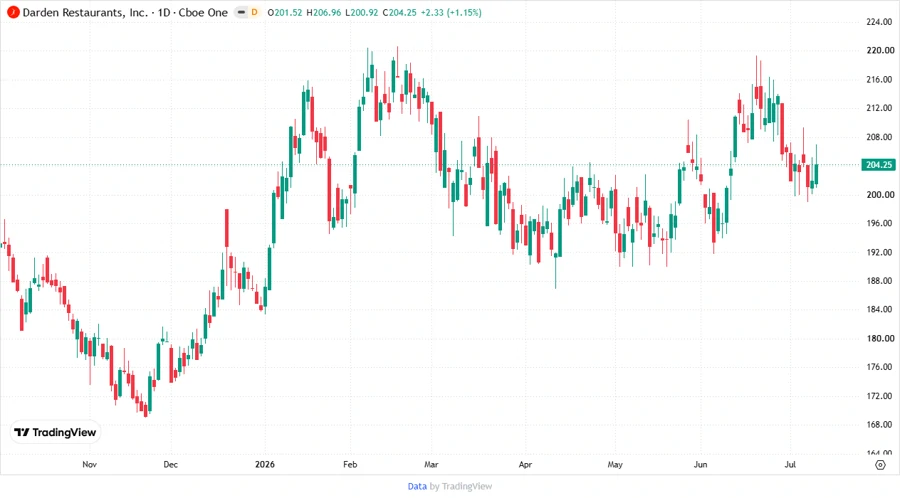Viewport: 900px width, 498px height.
Task: Click the green 204.25 current price label
Action: click(878, 165)
